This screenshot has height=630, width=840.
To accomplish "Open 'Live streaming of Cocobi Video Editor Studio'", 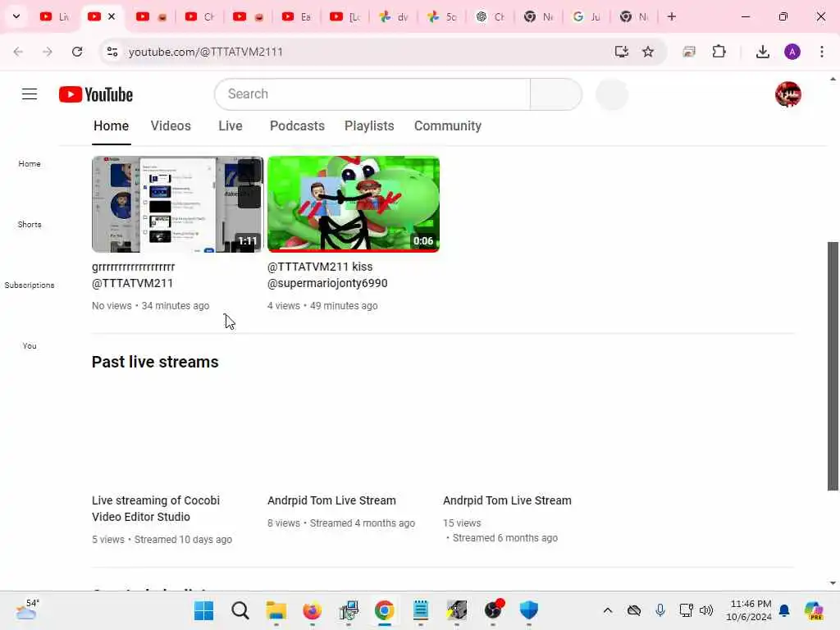I will click(x=156, y=509).
